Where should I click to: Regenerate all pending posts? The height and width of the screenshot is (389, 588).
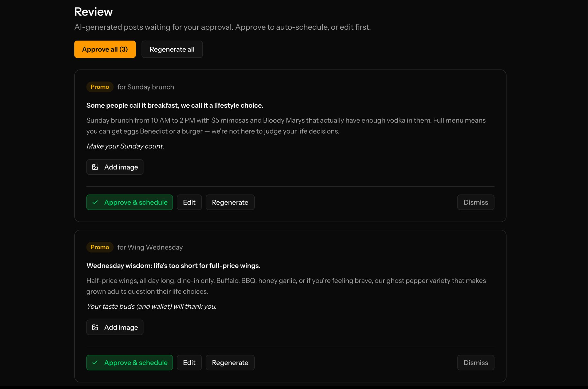coord(172,49)
